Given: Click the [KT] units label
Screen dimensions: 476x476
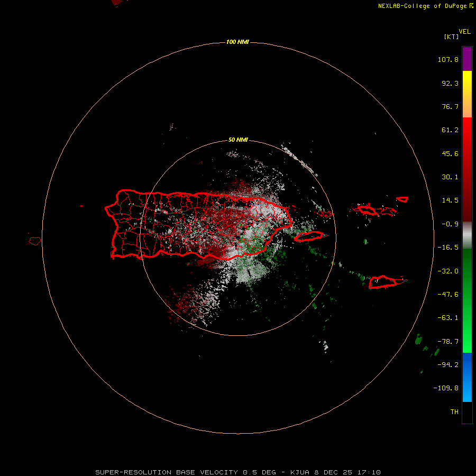Looking at the screenshot, I should [x=451, y=36].
